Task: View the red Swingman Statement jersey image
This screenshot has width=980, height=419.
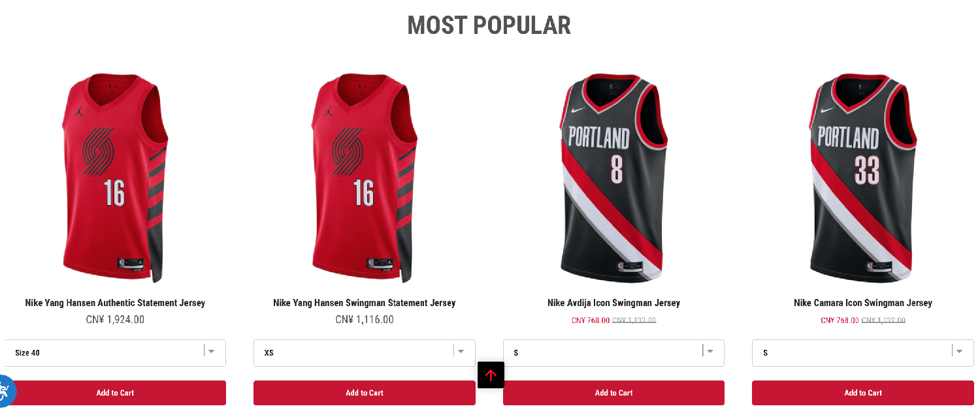Action: tap(365, 178)
